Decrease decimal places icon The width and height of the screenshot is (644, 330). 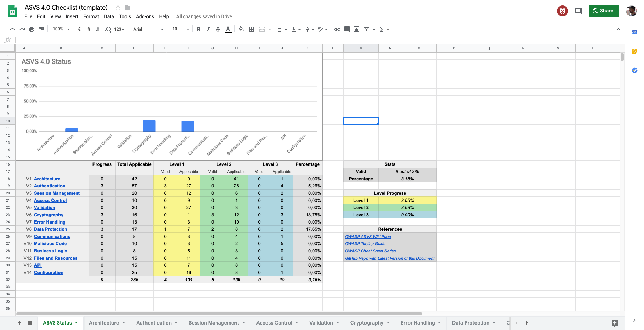pos(98,29)
